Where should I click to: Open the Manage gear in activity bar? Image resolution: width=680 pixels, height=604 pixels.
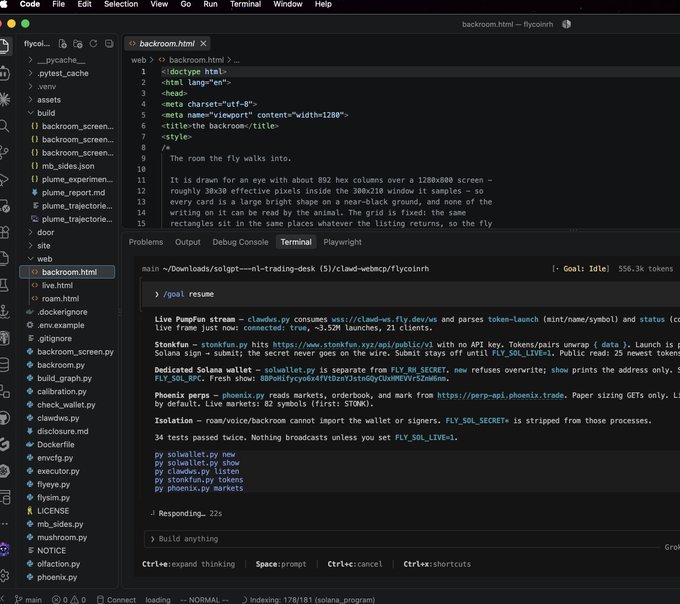3,575
